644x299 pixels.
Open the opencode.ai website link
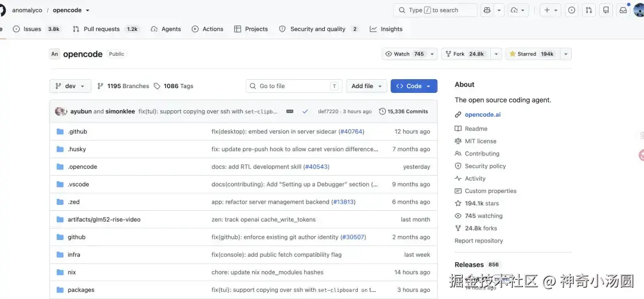pyautogui.click(x=482, y=115)
